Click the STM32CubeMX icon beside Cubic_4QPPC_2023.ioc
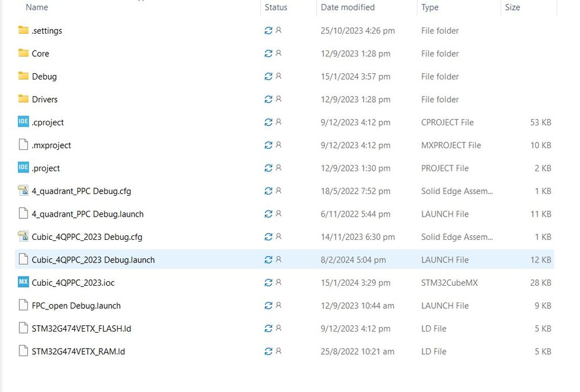The height and width of the screenshot is (392, 580). 23,283
